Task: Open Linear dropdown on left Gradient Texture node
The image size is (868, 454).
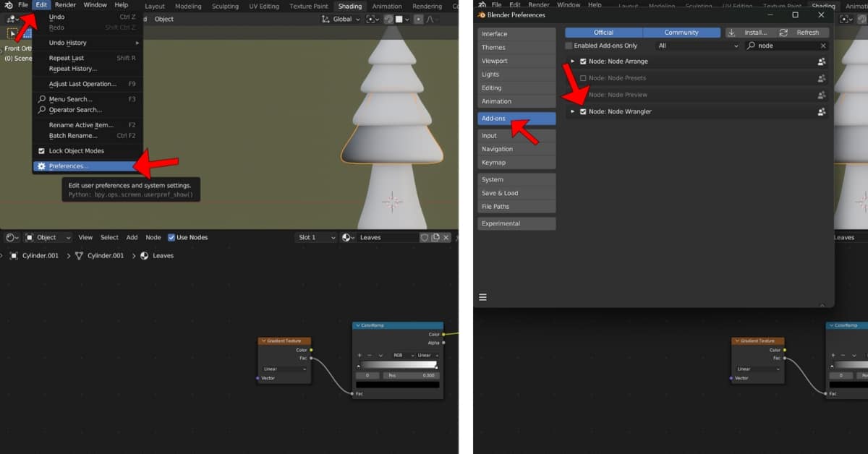Action: (285, 369)
